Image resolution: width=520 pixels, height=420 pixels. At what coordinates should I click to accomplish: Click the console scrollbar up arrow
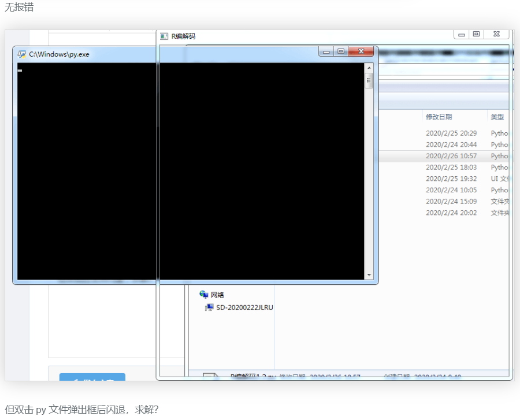(369, 68)
